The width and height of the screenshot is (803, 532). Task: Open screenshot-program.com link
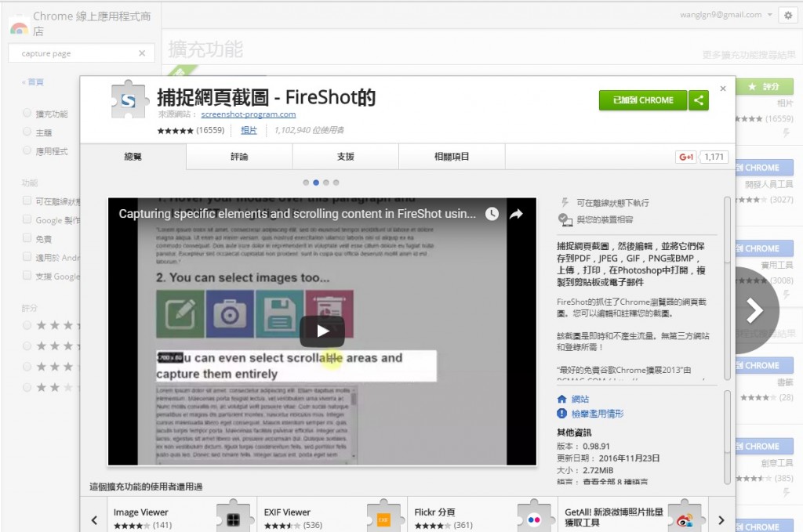[249, 114]
